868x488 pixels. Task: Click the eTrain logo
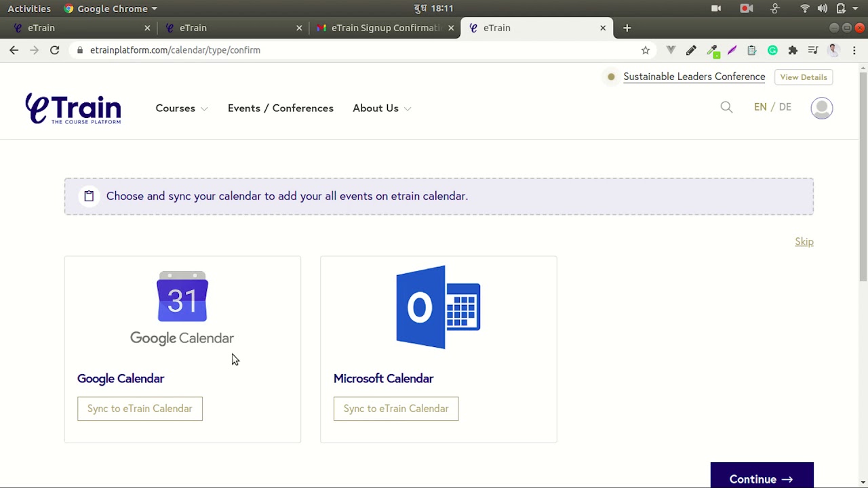click(x=73, y=108)
